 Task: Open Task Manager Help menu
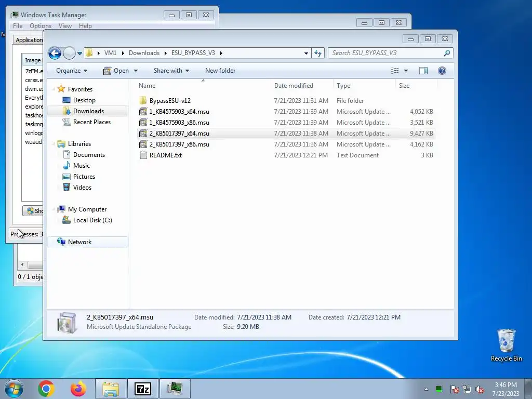85,26
